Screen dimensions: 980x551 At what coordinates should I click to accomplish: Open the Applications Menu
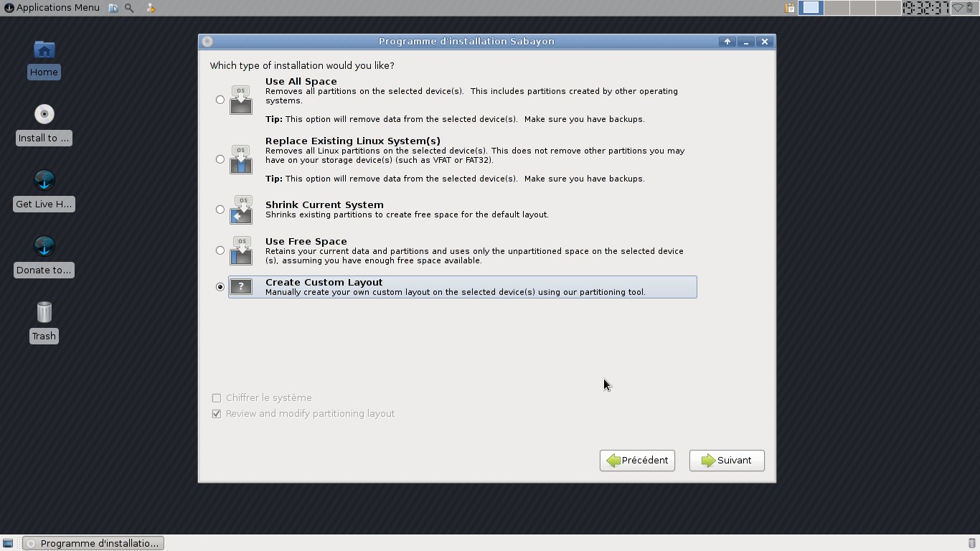(52, 8)
